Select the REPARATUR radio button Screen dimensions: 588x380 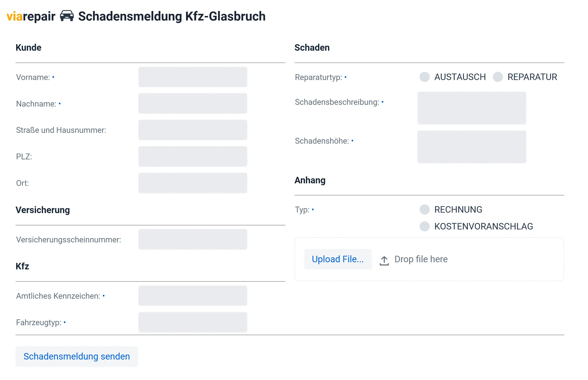[498, 77]
